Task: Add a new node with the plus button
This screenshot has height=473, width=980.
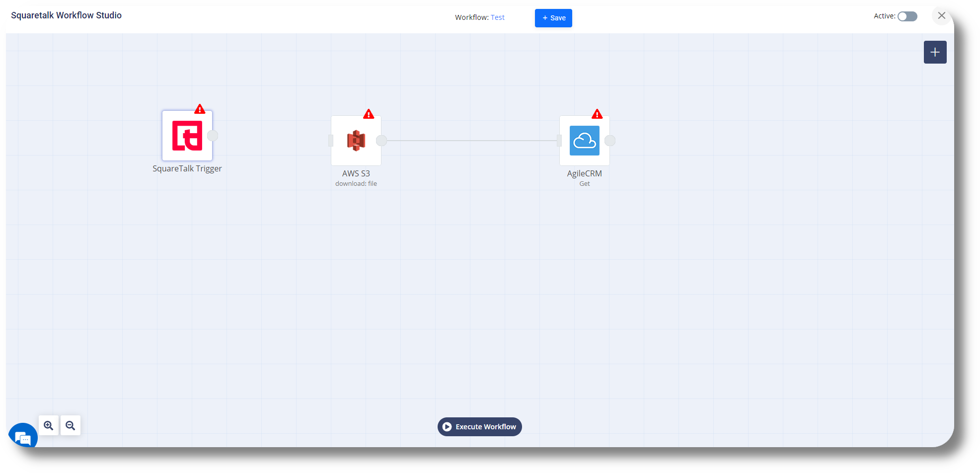Action: point(935,52)
